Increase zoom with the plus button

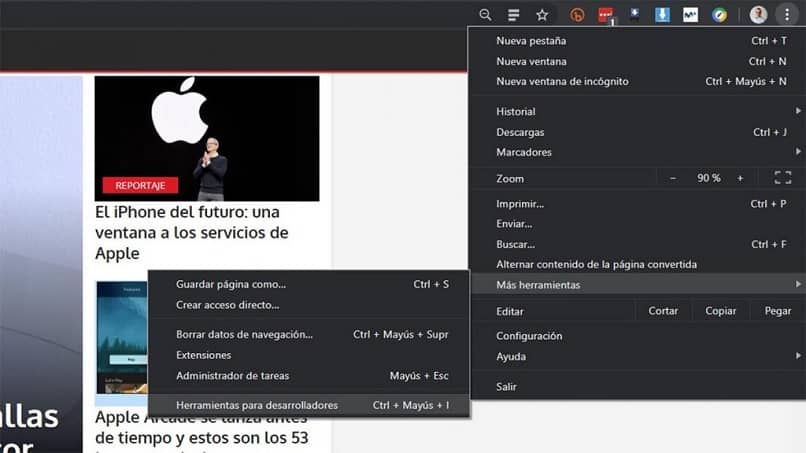740,178
